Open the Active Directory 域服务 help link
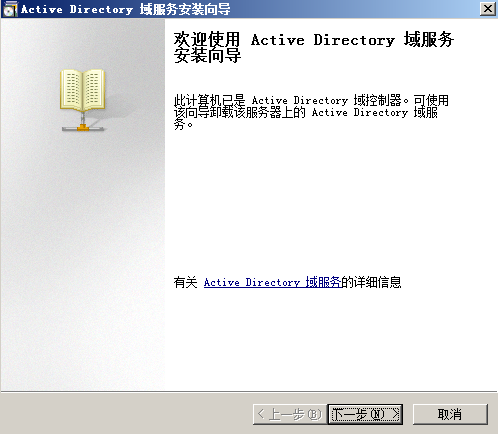498x434 pixels. click(272, 282)
